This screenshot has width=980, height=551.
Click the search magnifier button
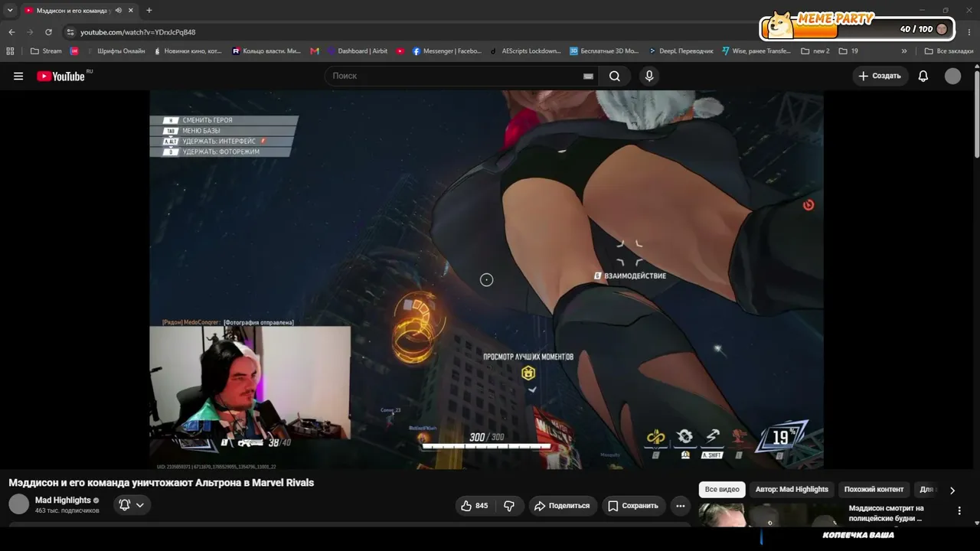coord(615,76)
